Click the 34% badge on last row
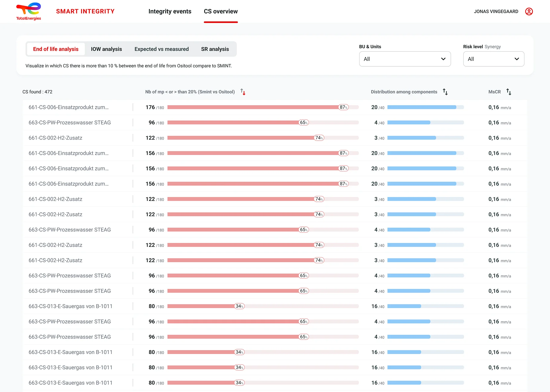The width and height of the screenshot is (550, 392). (239, 383)
